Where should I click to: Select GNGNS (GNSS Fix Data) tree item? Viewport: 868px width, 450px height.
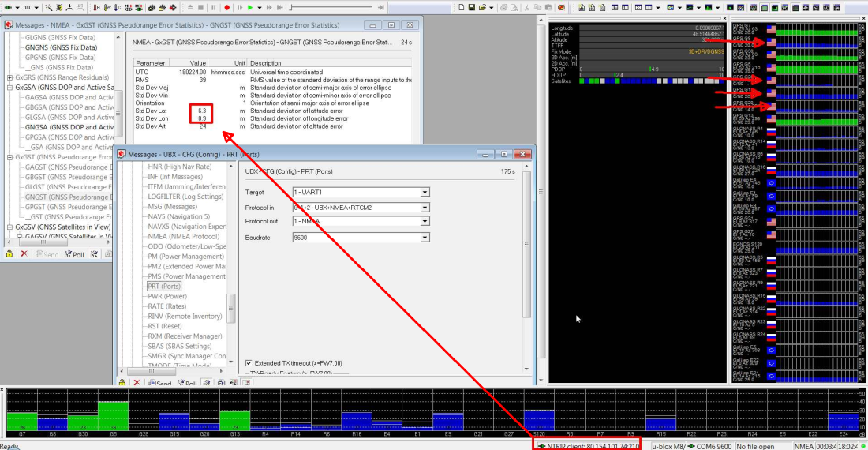click(61, 47)
